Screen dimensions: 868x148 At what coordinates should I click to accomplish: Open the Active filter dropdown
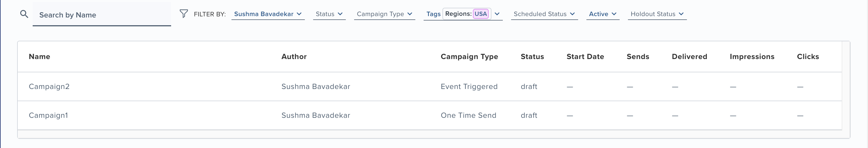(602, 14)
